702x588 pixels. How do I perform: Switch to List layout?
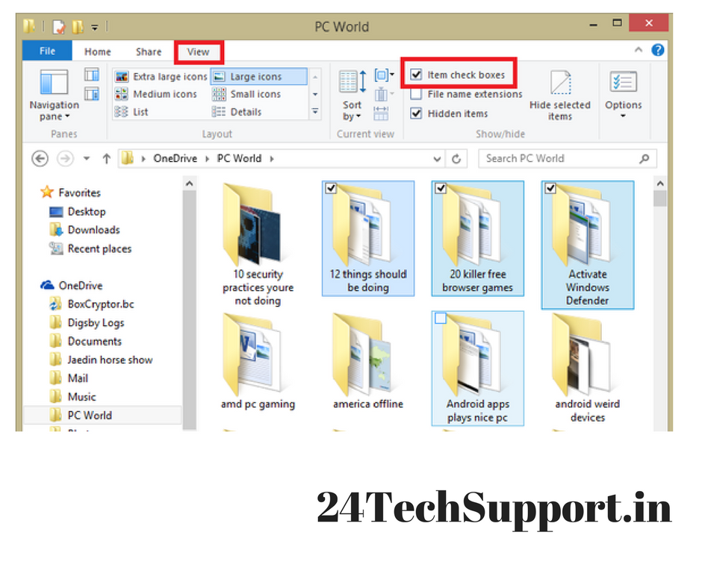131,112
